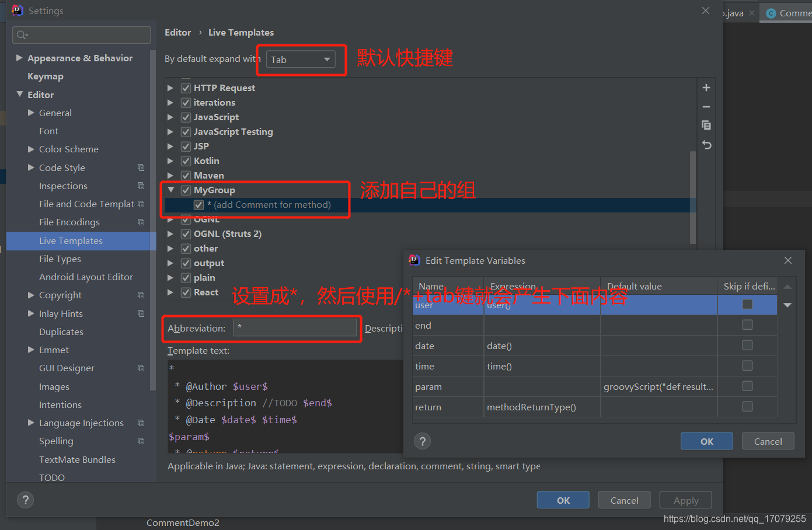This screenshot has width=812, height=530.
Task: Expand the Color Scheme settings node
Action: tap(31, 149)
